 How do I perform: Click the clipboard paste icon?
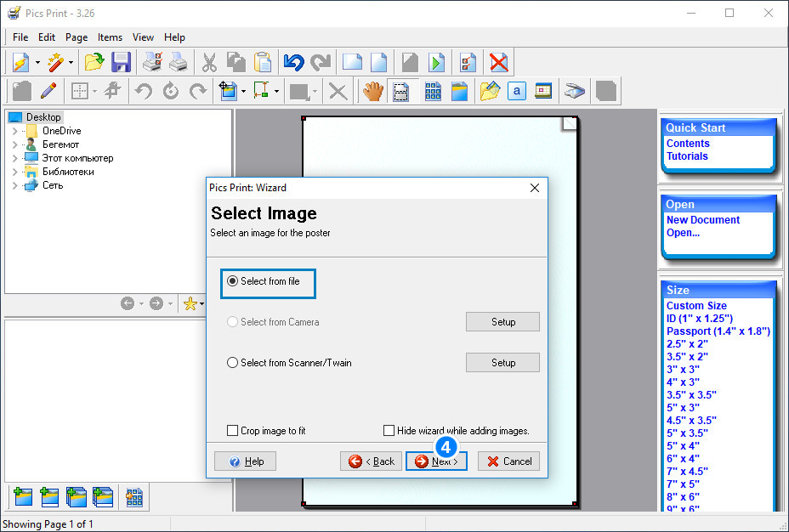[x=263, y=63]
